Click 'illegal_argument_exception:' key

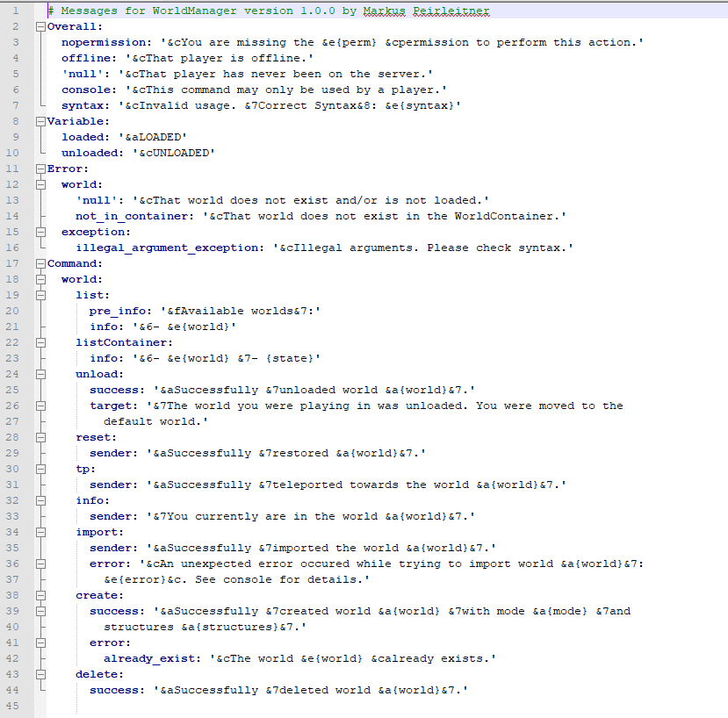tap(170, 248)
